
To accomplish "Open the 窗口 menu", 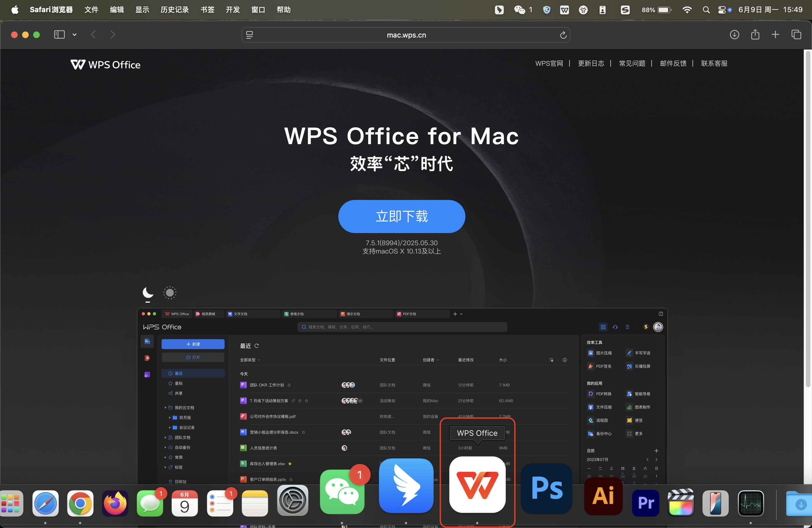I will (258, 10).
